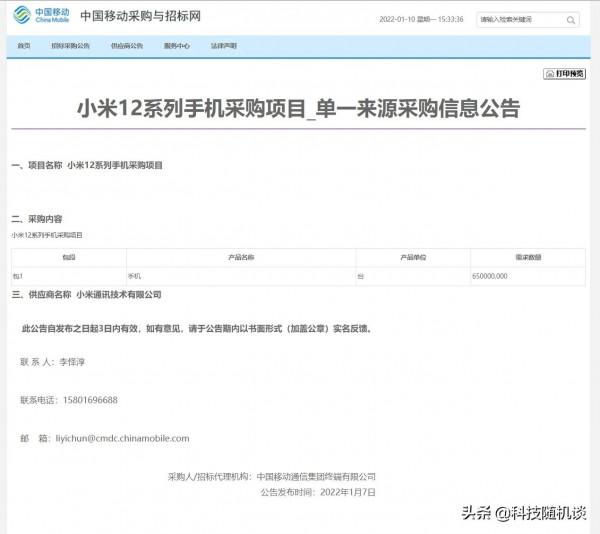600x534 pixels.
Task: Open the 服务中心 menu item
Action: pos(177,46)
